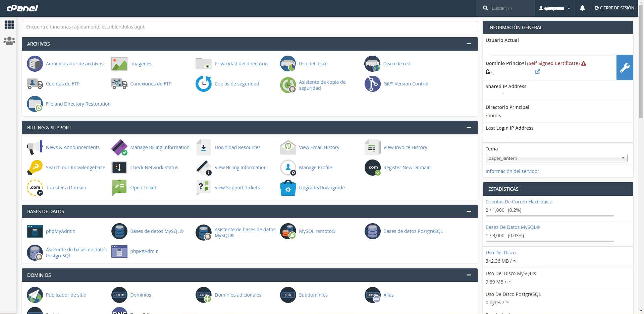The width and height of the screenshot is (644, 314).
Task: Click the Publicador de sitio icon
Action: point(35,295)
